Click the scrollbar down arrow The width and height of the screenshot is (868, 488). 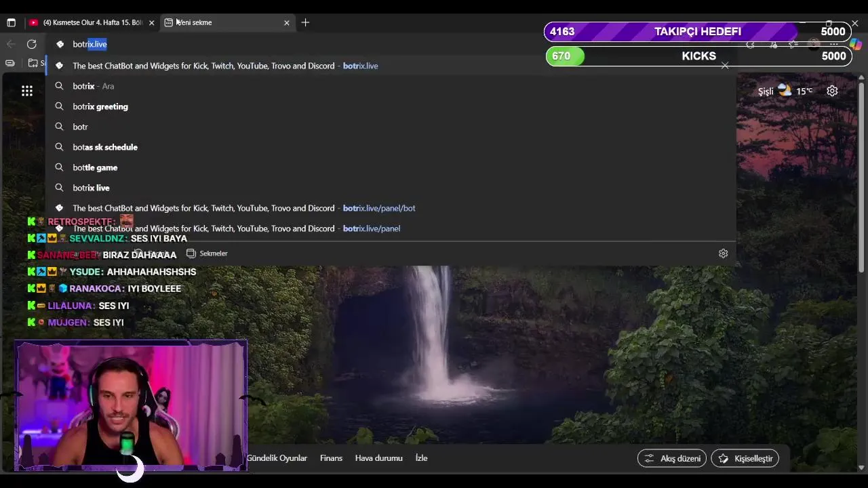click(x=862, y=468)
